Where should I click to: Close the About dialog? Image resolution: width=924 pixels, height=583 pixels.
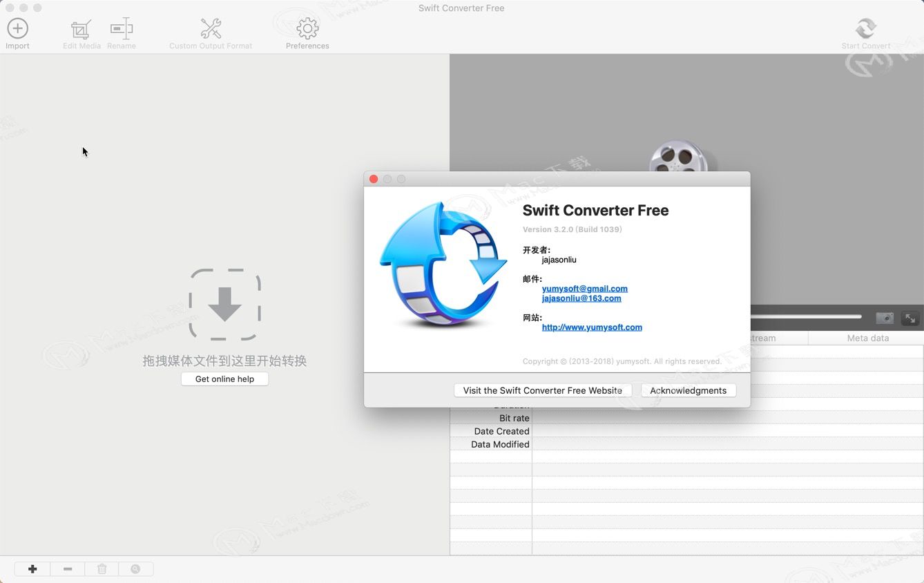pos(374,179)
